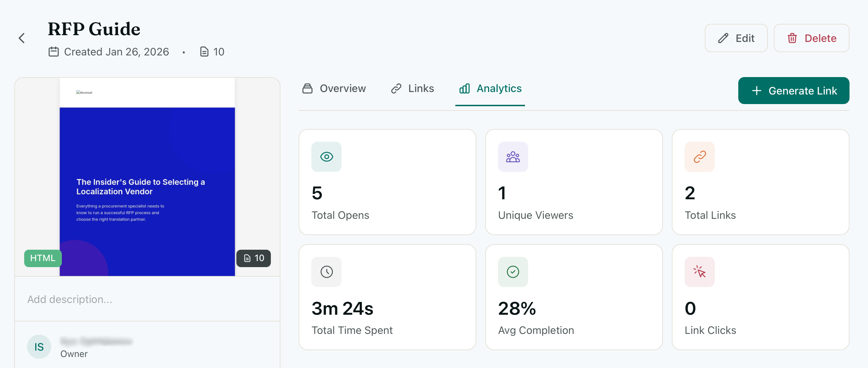Viewport: 868px width, 368px height.
Task: Click the eye icon on Total Opens card
Action: point(326,157)
